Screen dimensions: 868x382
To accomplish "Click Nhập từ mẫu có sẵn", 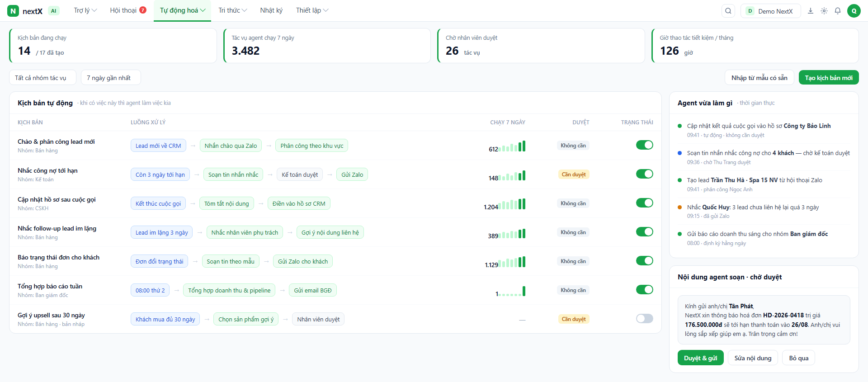I will (x=759, y=78).
